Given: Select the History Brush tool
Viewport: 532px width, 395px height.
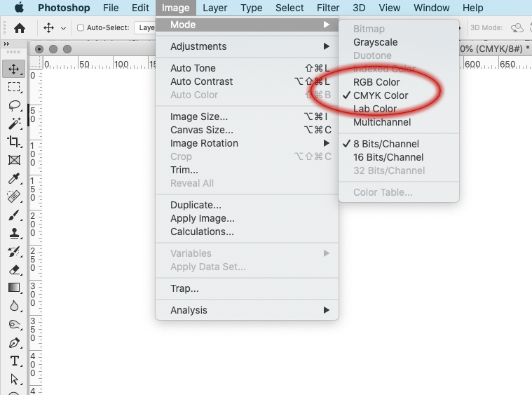Looking at the screenshot, I should click(14, 252).
